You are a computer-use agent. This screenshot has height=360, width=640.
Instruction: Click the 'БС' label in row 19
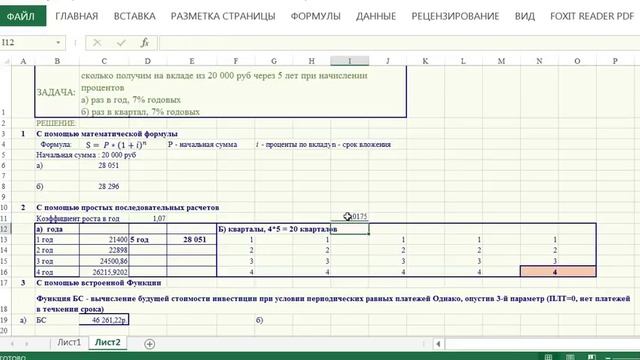coord(41,320)
